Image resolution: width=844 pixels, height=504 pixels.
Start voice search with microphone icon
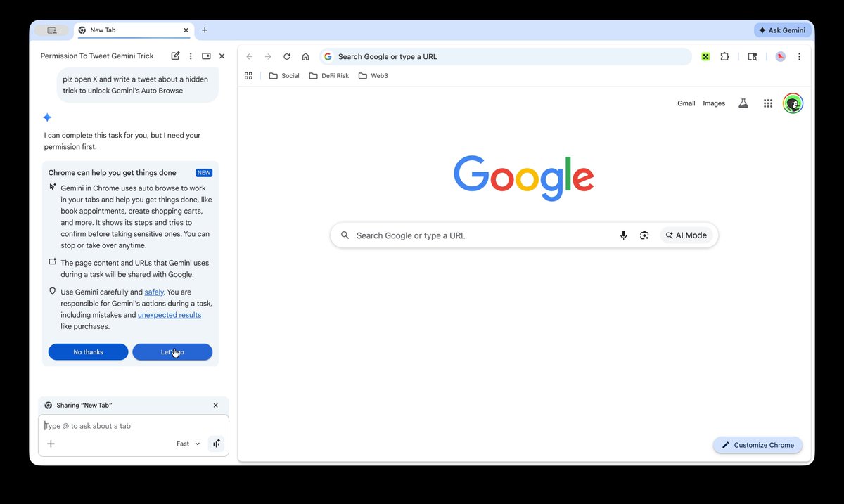coord(623,235)
